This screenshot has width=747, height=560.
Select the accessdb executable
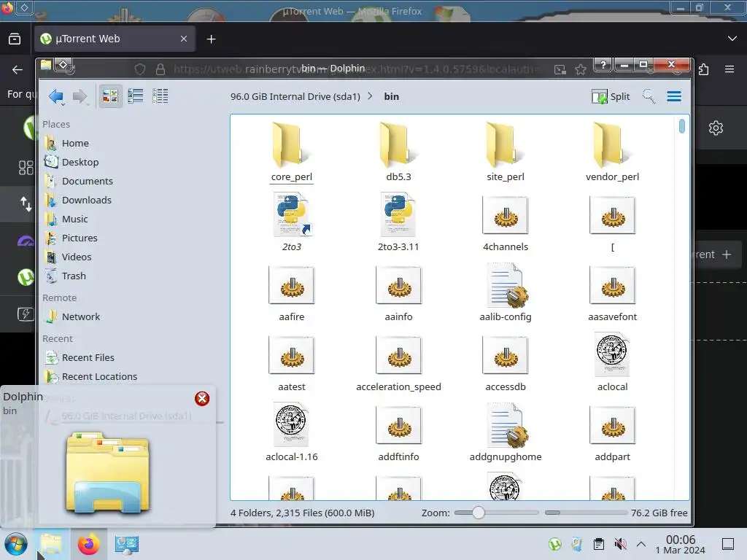(506, 362)
